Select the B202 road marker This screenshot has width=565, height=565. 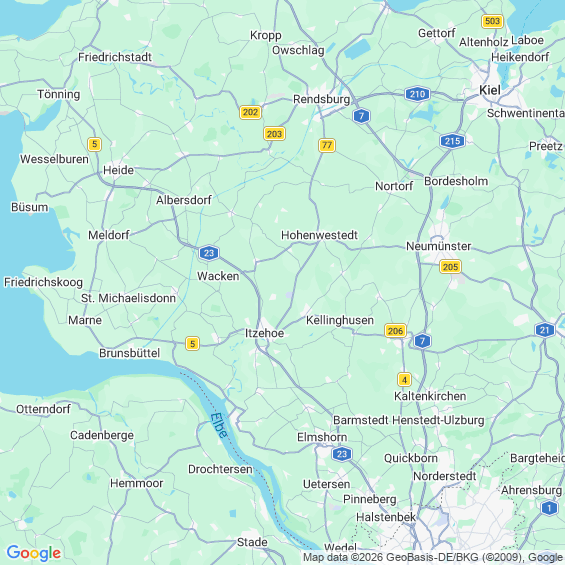[250, 112]
